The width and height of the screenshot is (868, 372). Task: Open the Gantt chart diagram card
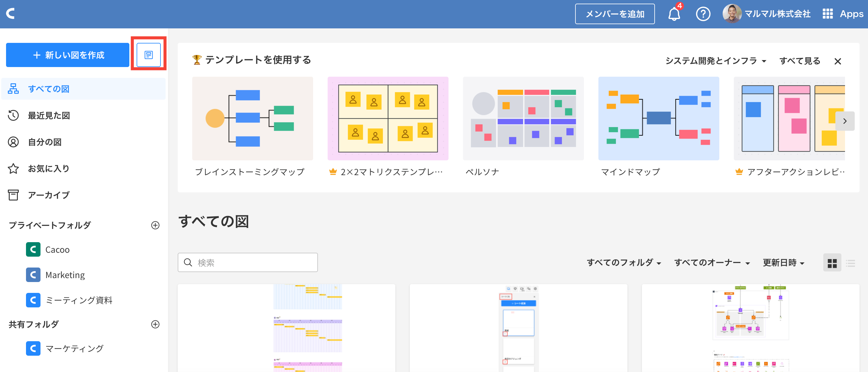(287, 328)
